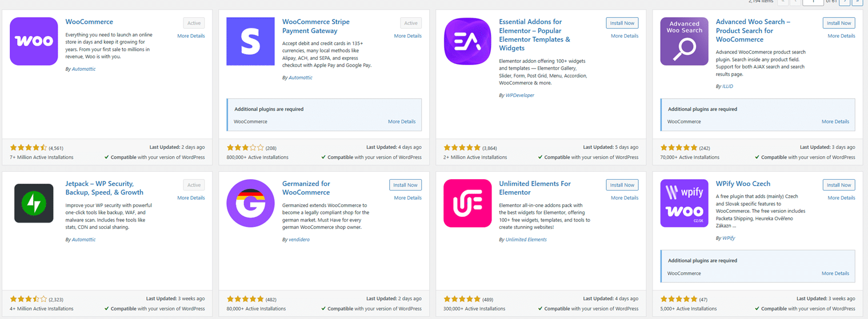Open More Details in WPify's required-plugins notice

(835, 273)
